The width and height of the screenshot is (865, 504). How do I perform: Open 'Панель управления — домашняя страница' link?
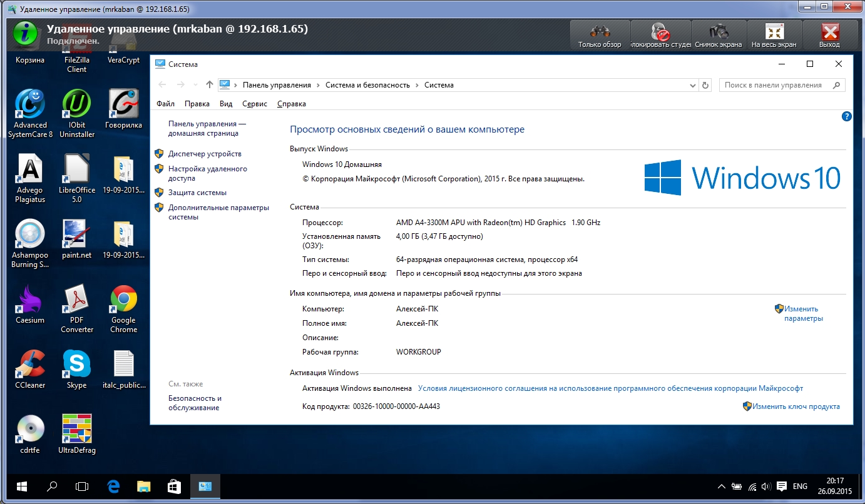(207, 128)
